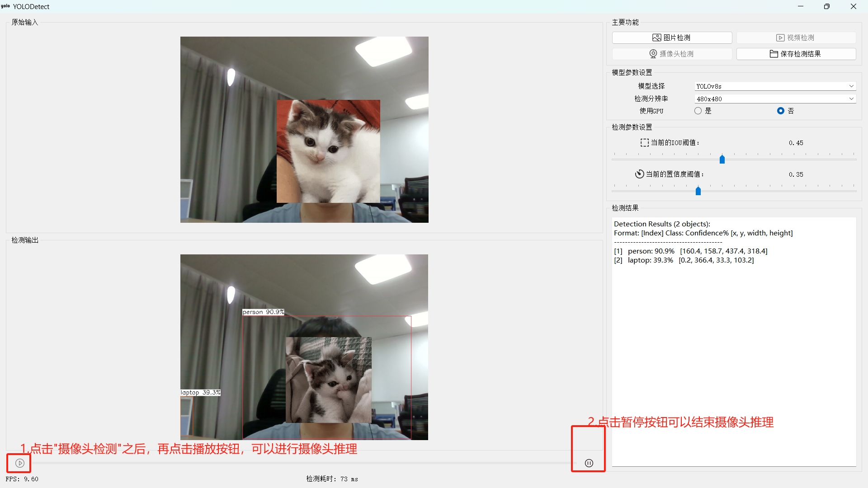The image size is (868, 488).
Task: Click the video icon on 视频检测 button
Action: (x=781, y=38)
